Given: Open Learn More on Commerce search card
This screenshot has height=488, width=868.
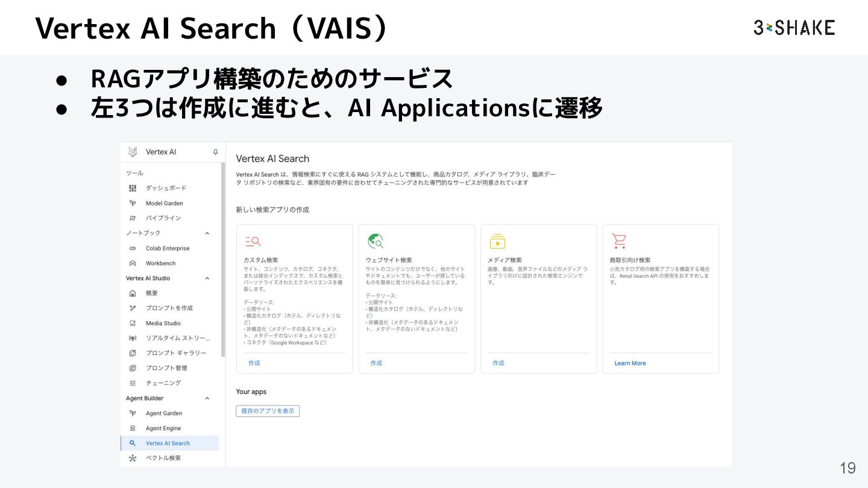Looking at the screenshot, I should point(630,363).
